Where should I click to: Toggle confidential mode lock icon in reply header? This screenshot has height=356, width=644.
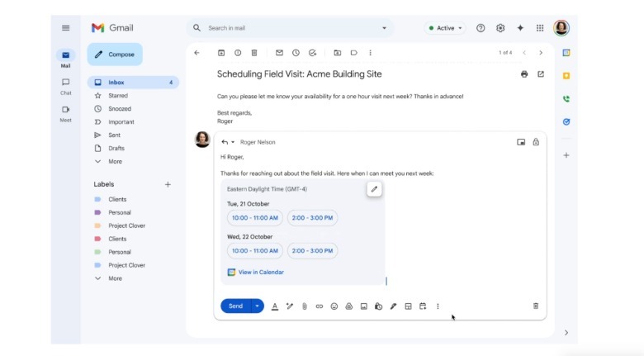536,142
